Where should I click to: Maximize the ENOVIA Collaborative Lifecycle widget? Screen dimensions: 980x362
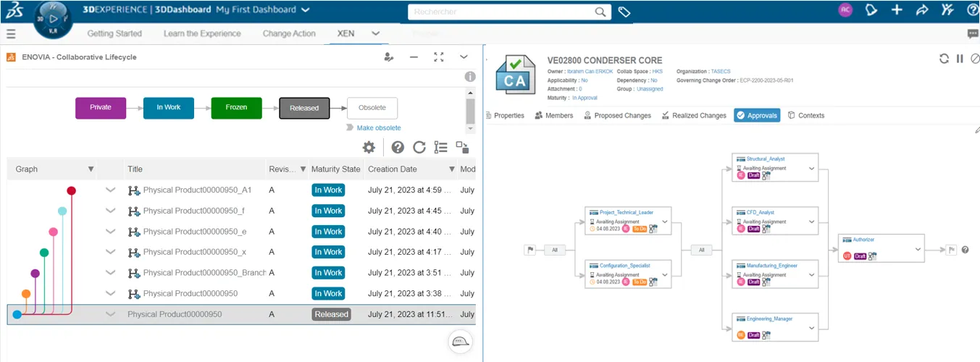(439, 57)
